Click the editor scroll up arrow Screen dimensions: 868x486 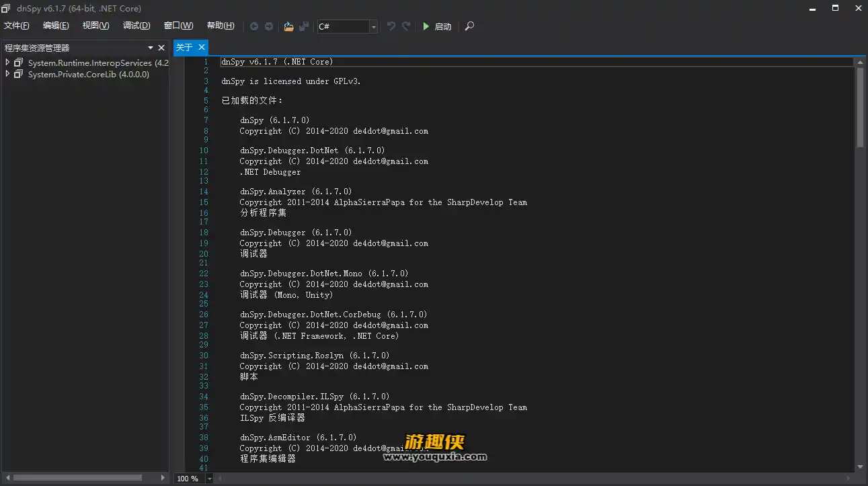coord(860,62)
